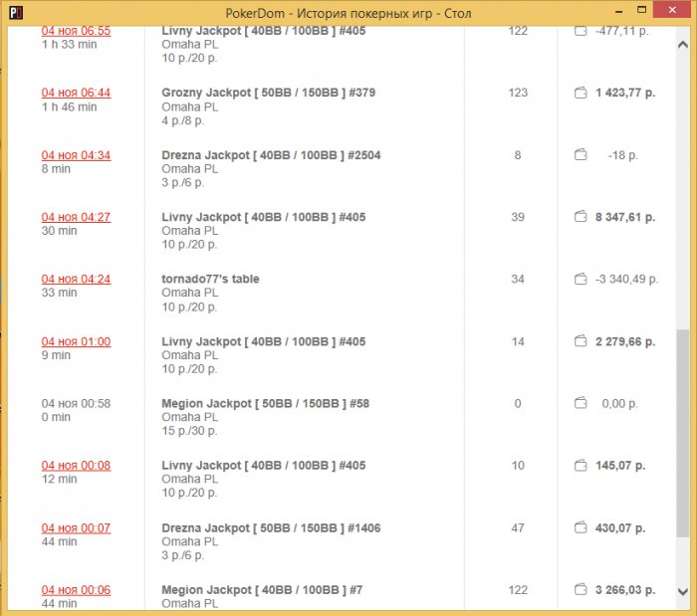The image size is (697, 616).
Task: Open the 04 ноя 00:07 session link
Action: click(76, 528)
